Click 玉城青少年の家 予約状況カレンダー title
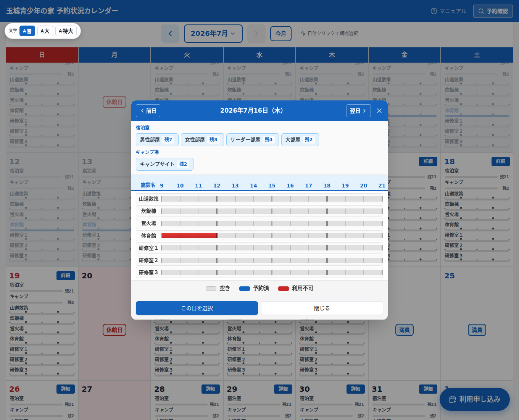519x420 pixels. tap(62, 11)
